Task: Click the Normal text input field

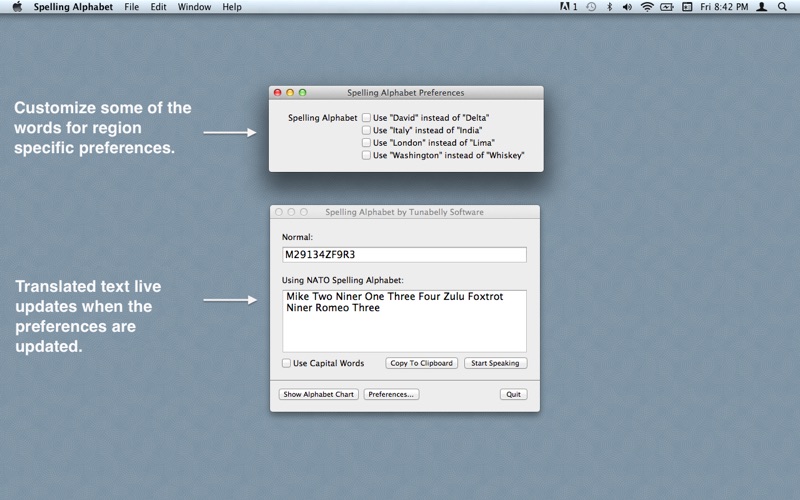Action: (x=404, y=255)
